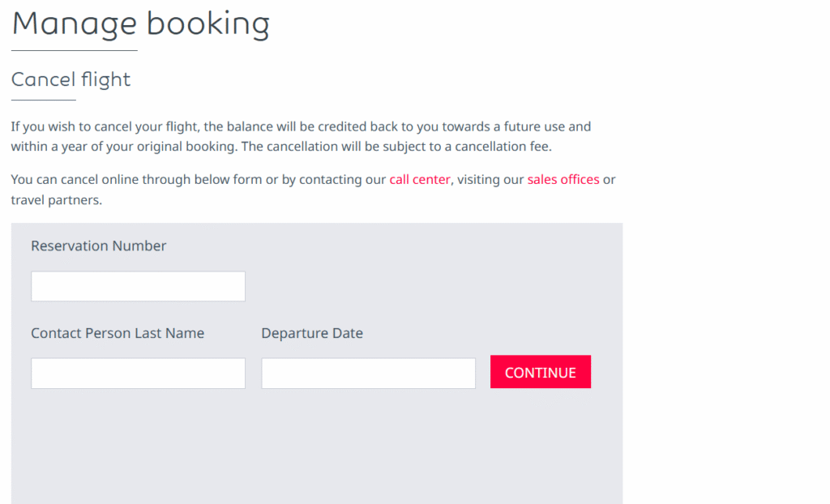Click the Departure Date field
830x504 pixels.
pos(368,373)
